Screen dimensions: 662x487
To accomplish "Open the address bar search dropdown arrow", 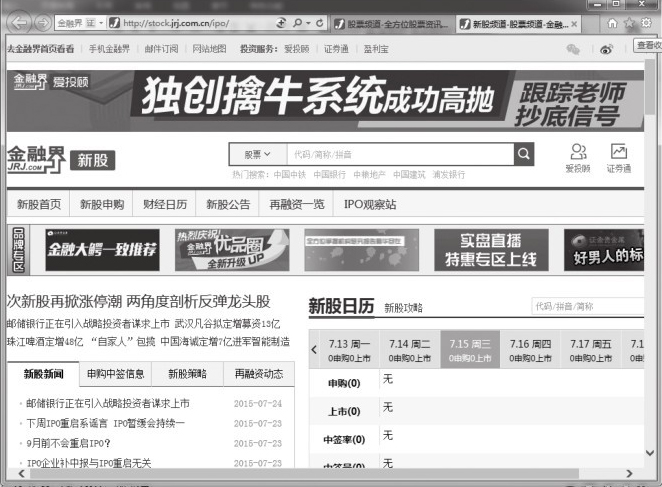I will 309,23.
